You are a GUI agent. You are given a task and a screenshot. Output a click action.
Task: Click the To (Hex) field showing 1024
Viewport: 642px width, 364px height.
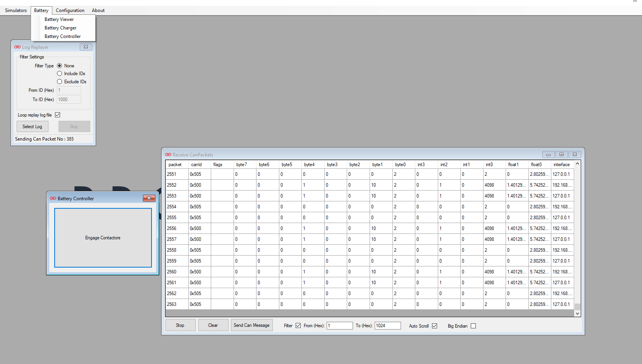[x=388, y=326]
